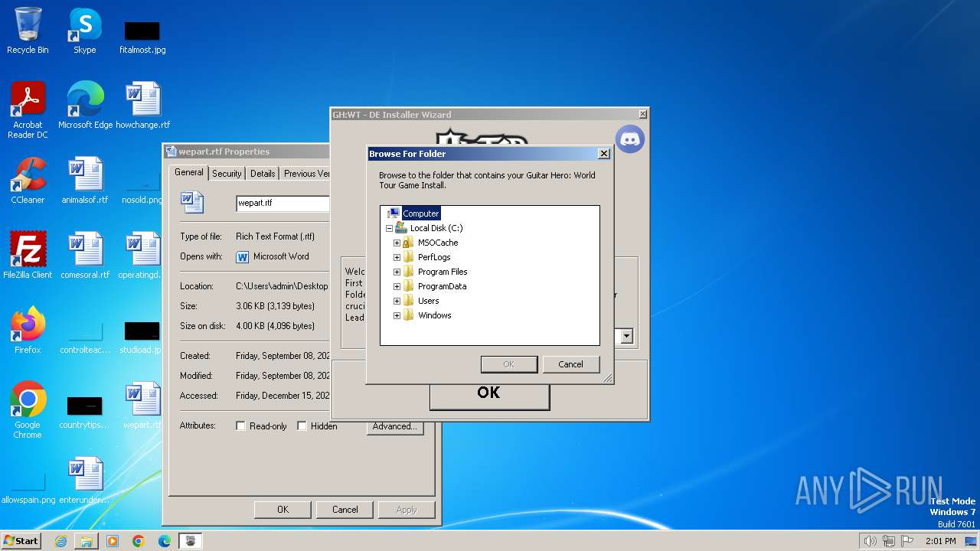This screenshot has height=551, width=980.
Task: Click the Discord logo in installer wizard
Action: [x=630, y=139]
